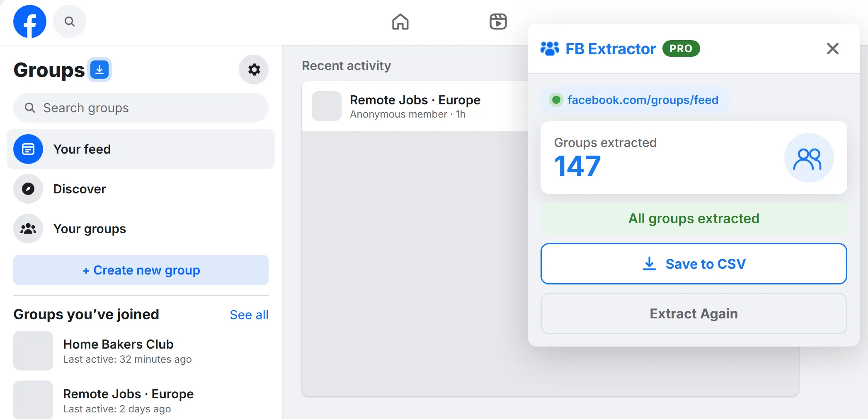Screen dimensions: 868x419
Task: Select Discover menu item
Action: pos(141,189)
